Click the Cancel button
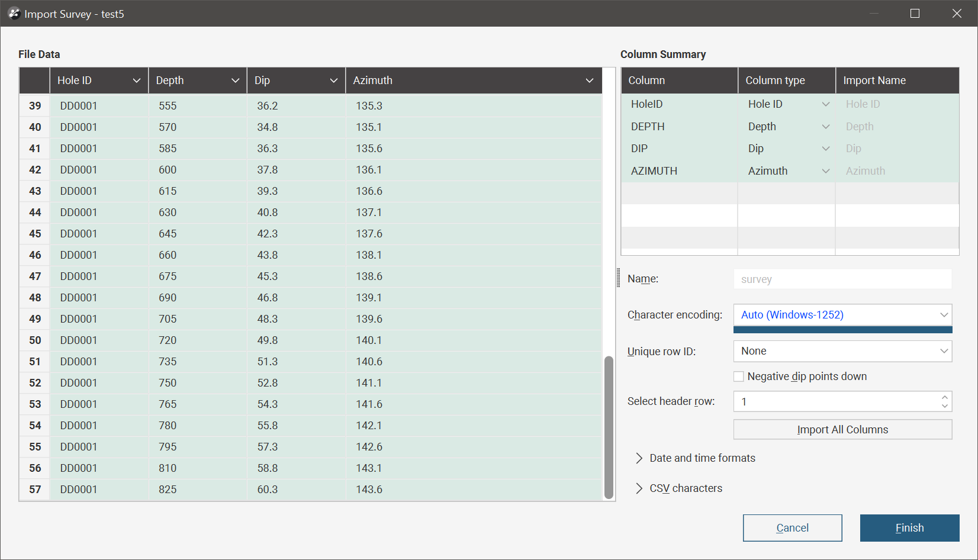Viewport: 978px width, 560px height. click(x=792, y=528)
